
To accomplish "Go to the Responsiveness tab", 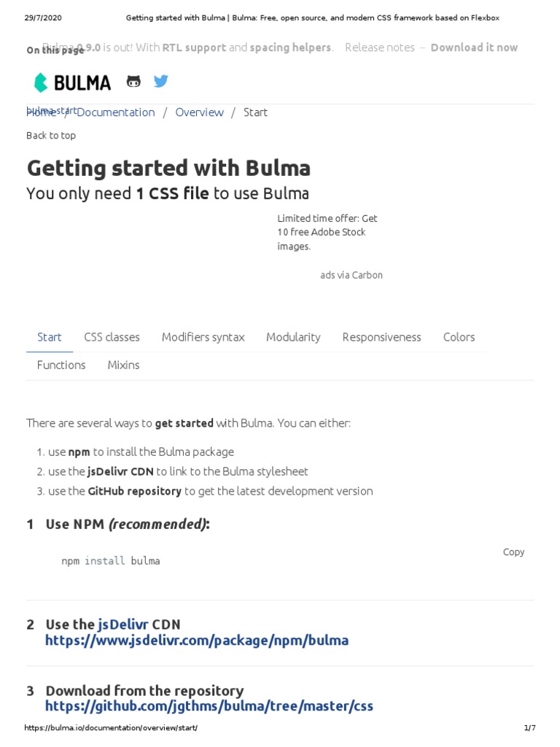I will click(381, 337).
